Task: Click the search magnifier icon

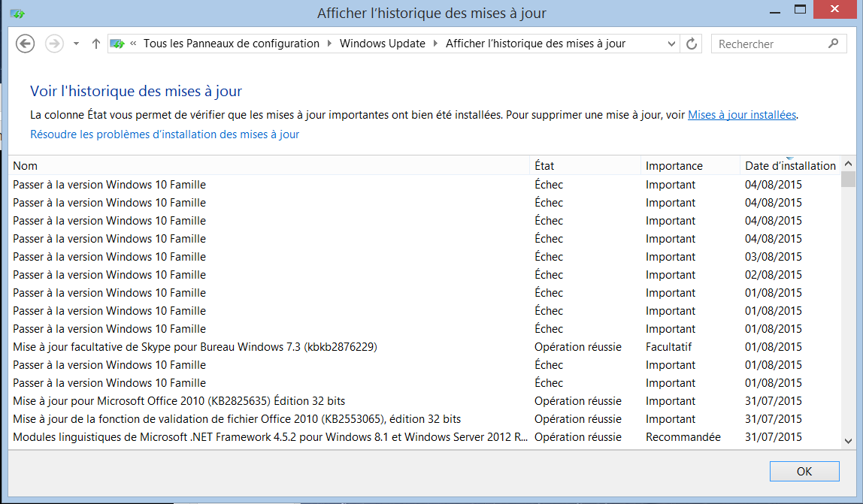Action: coord(833,43)
